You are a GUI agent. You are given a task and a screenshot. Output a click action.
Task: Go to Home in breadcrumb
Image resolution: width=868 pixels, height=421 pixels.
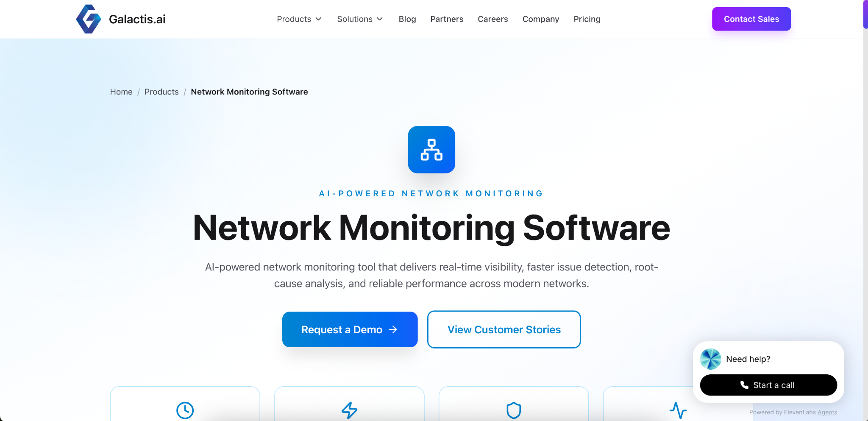coord(121,92)
